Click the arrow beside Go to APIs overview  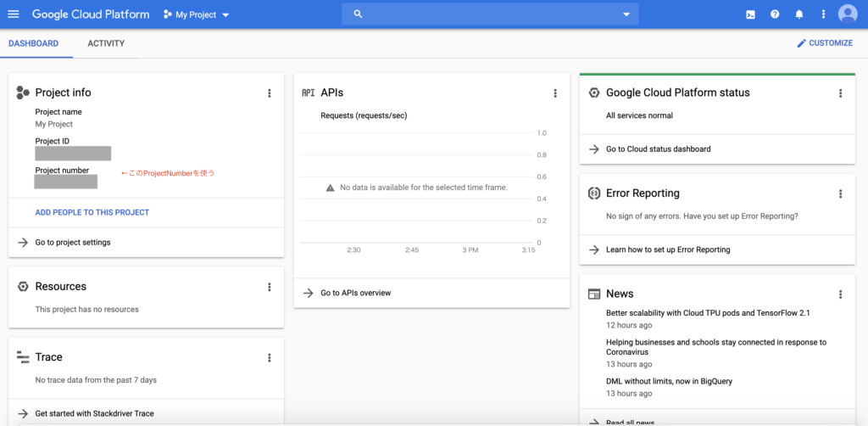click(x=309, y=293)
